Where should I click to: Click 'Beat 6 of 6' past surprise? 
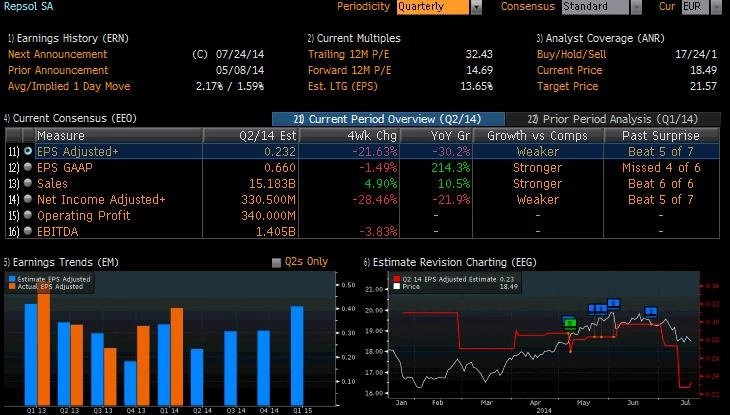[x=661, y=183]
